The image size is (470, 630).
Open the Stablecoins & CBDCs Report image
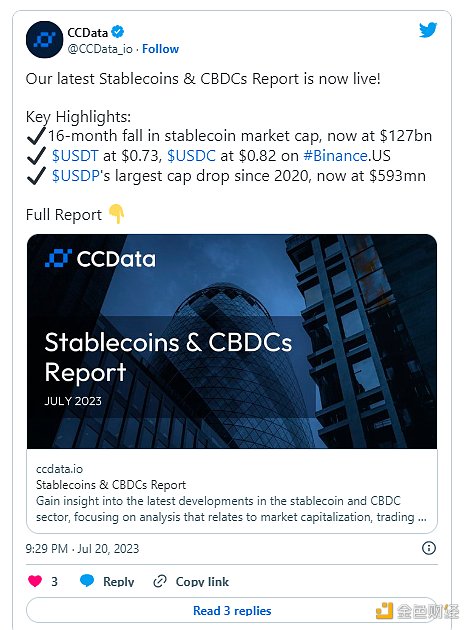click(232, 341)
